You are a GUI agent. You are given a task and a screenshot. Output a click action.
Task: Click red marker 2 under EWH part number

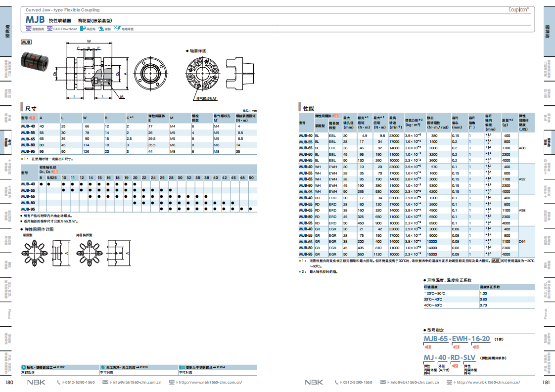(456, 347)
